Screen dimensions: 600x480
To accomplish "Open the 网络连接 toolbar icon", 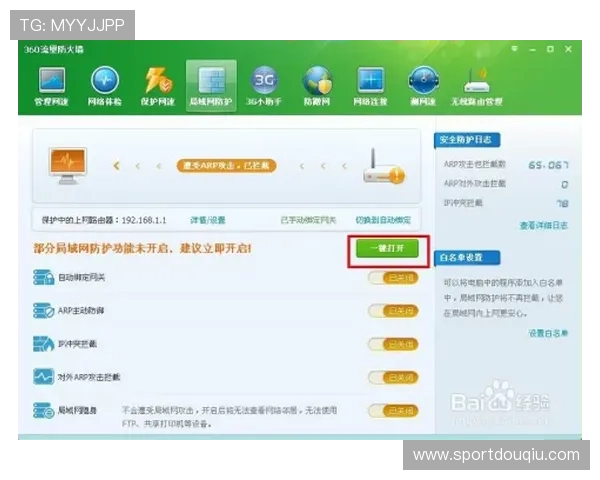I will tap(370, 86).
